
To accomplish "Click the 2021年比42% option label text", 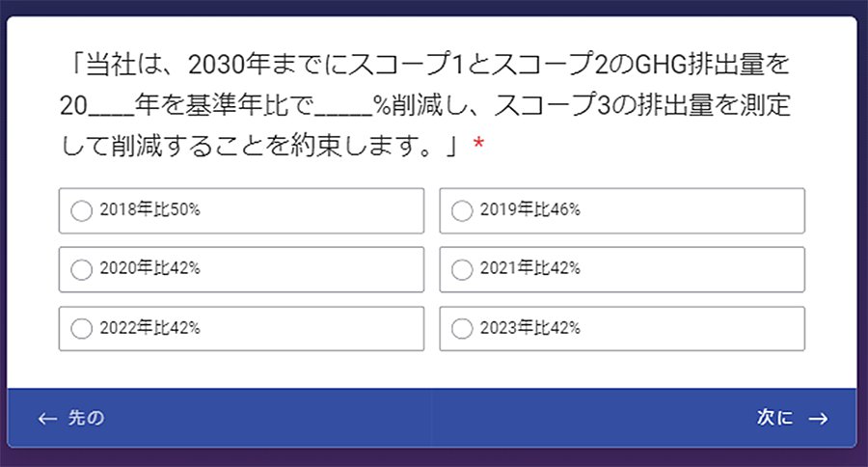I will point(529,269).
